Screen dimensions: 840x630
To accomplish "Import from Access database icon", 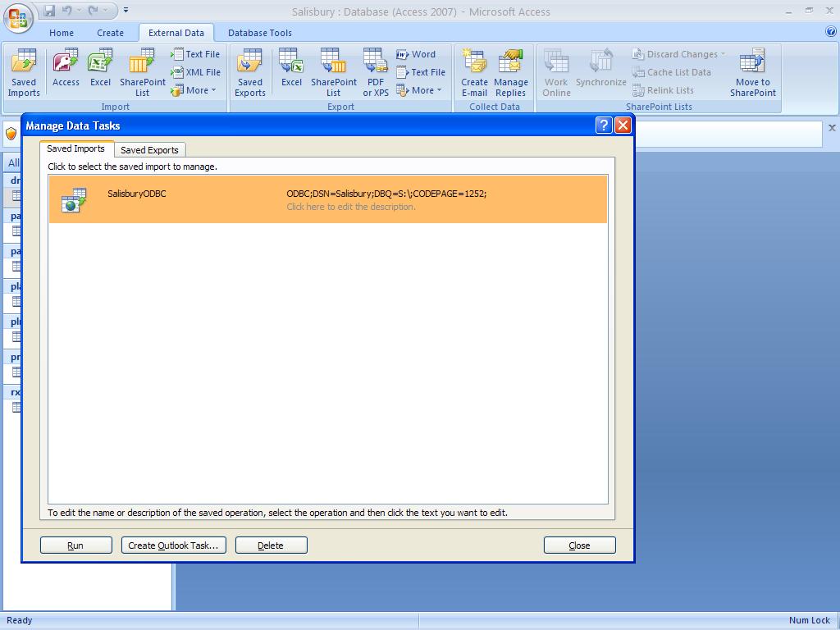I will point(66,68).
